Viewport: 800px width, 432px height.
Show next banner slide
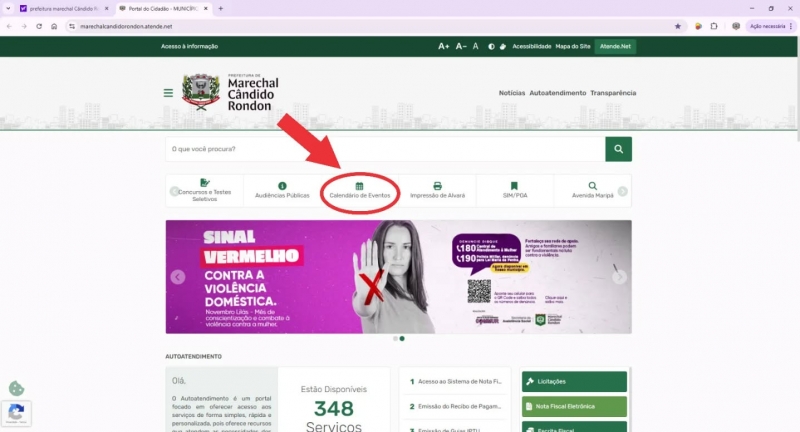point(619,277)
